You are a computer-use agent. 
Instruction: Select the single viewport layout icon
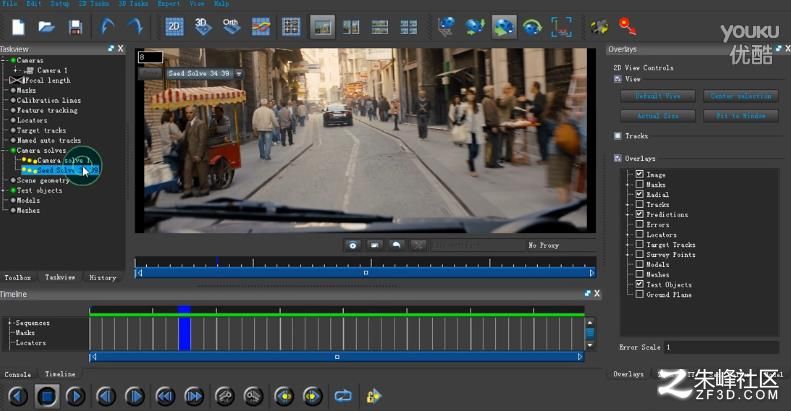322,27
